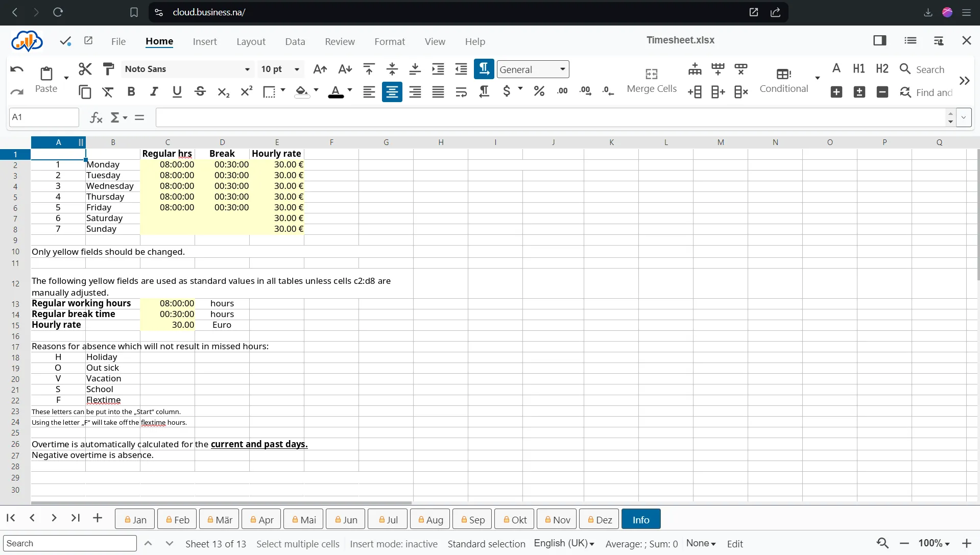Open the File menu
980x555 pixels.
118,41
